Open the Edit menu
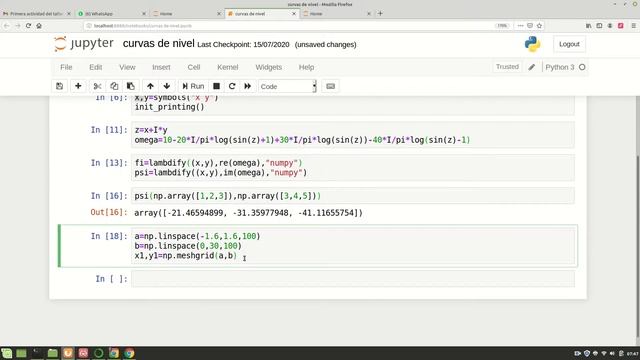 (x=96, y=67)
